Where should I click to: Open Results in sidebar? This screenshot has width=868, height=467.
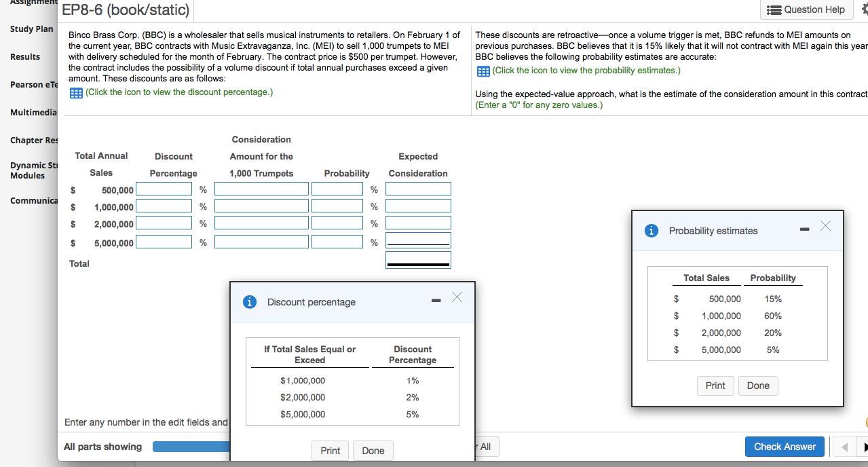(25, 56)
